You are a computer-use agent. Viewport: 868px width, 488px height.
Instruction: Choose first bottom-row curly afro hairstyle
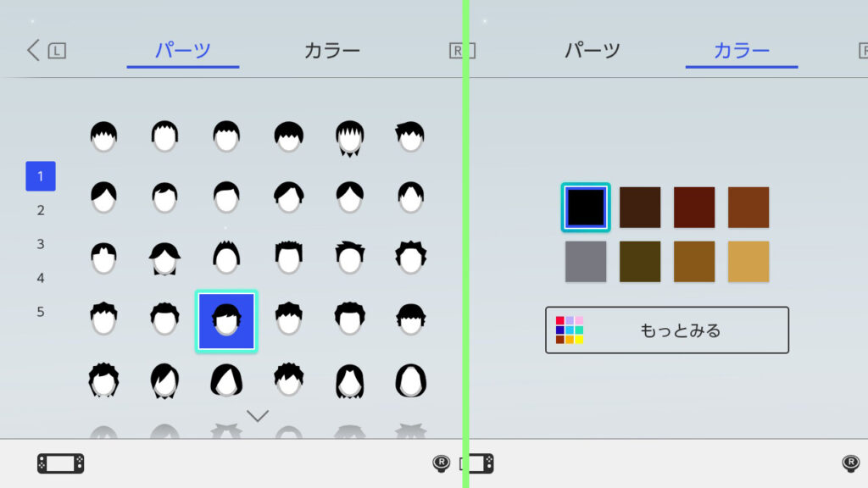click(103, 380)
